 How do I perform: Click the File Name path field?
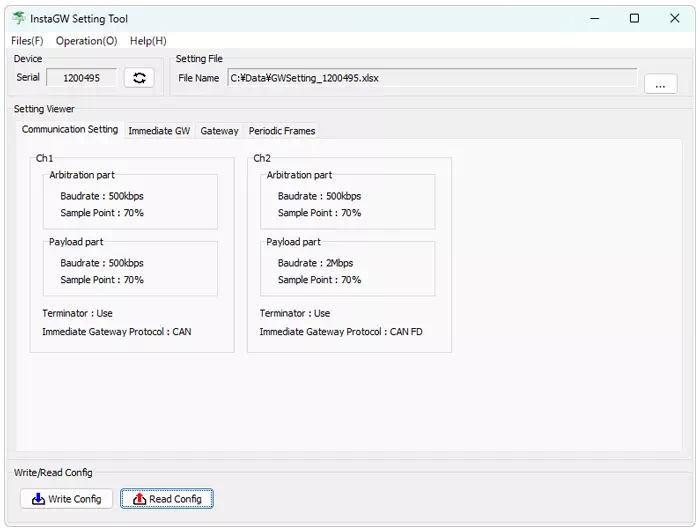432,78
